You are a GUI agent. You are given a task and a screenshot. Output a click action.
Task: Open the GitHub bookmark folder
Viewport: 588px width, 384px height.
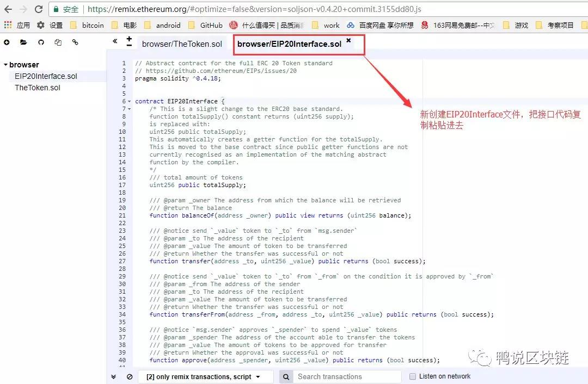(205, 25)
